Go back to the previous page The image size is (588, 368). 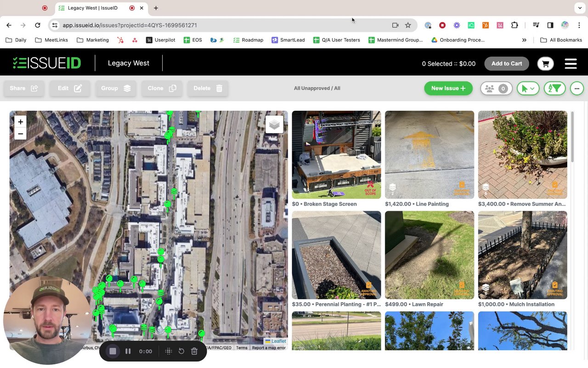[9, 25]
